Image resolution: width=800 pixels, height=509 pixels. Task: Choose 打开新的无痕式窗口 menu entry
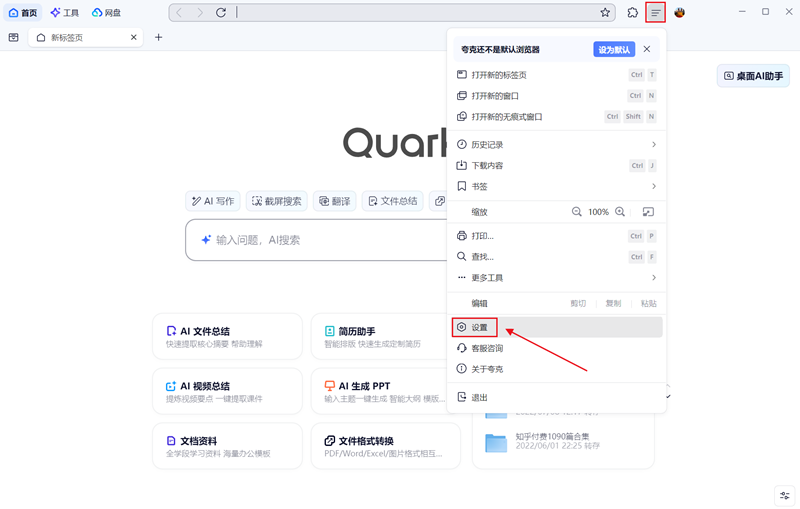pyautogui.click(x=557, y=117)
